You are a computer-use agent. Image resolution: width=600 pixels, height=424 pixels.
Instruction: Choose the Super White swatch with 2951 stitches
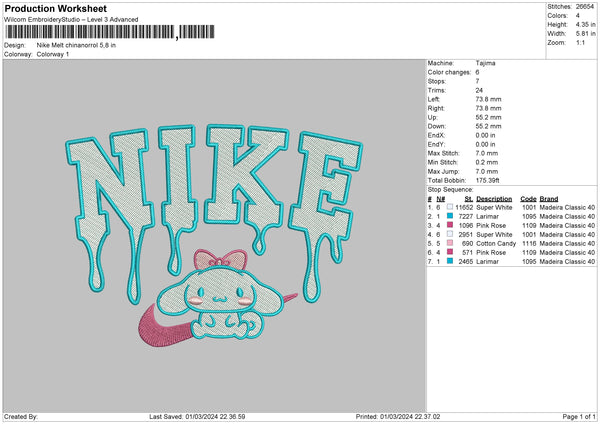(x=450, y=234)
